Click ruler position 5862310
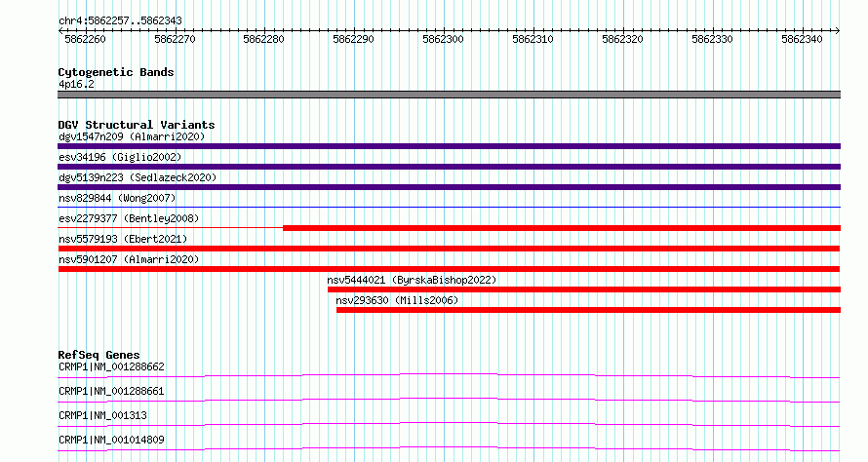 533,39
